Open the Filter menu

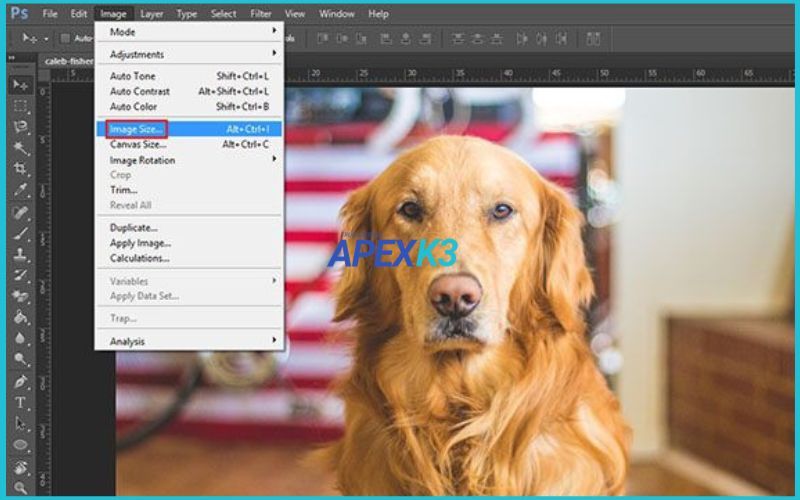tap(261, 14)
